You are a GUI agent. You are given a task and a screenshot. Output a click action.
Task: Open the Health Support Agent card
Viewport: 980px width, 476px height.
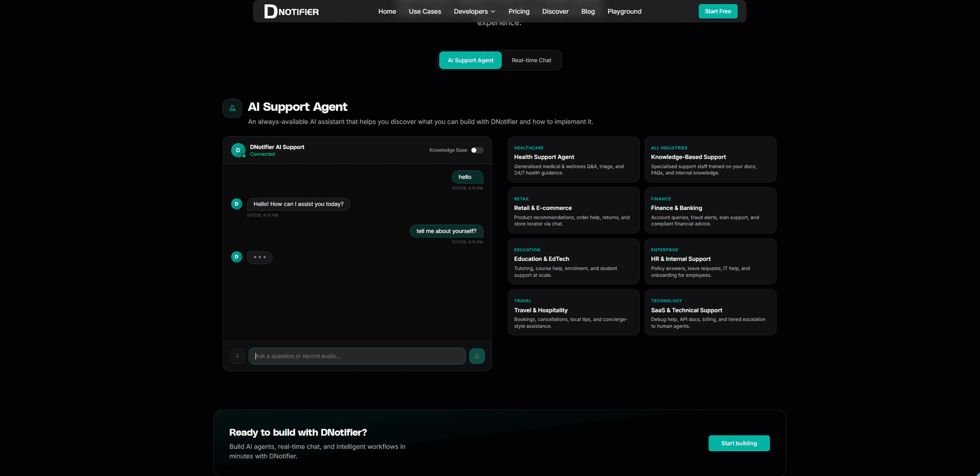tap(574, 159)
